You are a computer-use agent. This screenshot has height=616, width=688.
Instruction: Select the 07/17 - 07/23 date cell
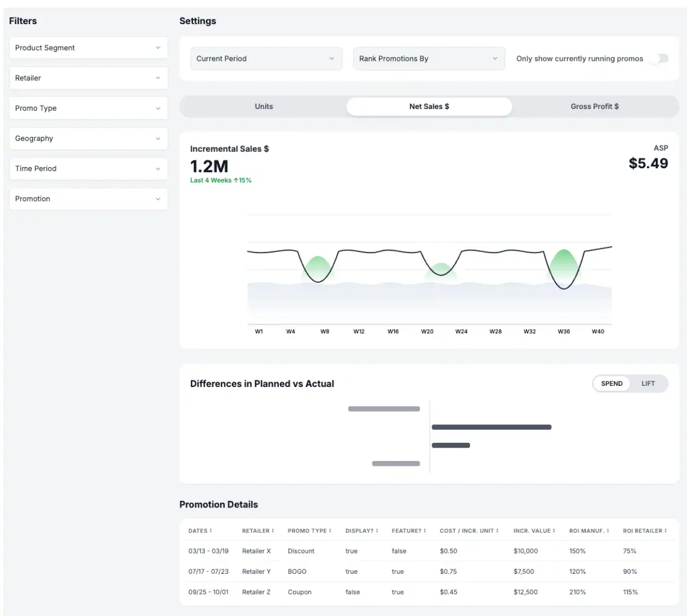click(x=209, y=571)
